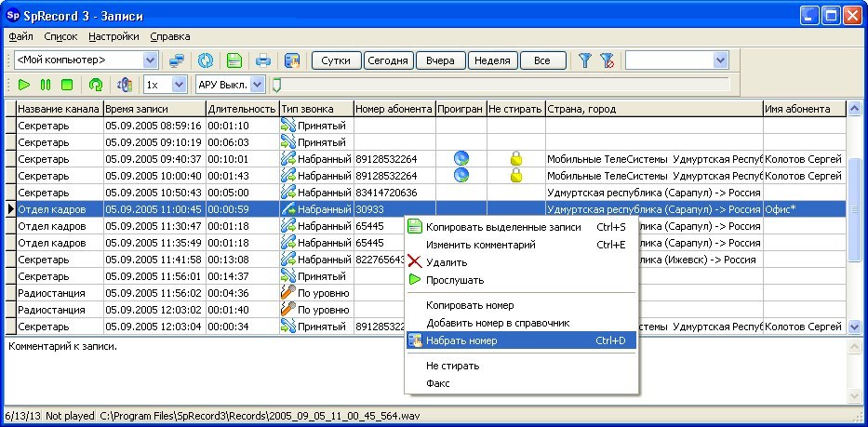Click the apply filter funnel icon
868x427 pixels.
pos(585,60)
